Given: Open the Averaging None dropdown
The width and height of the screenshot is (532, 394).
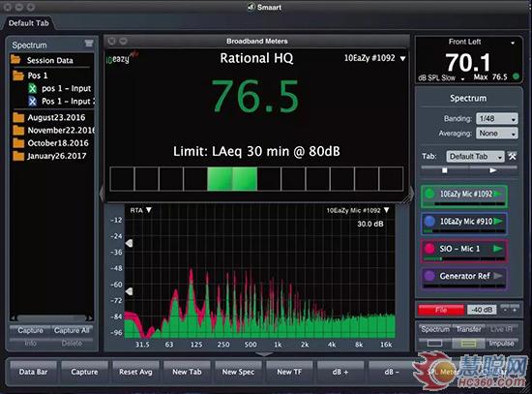Looking at the screenshot, I should pos(497,134).
